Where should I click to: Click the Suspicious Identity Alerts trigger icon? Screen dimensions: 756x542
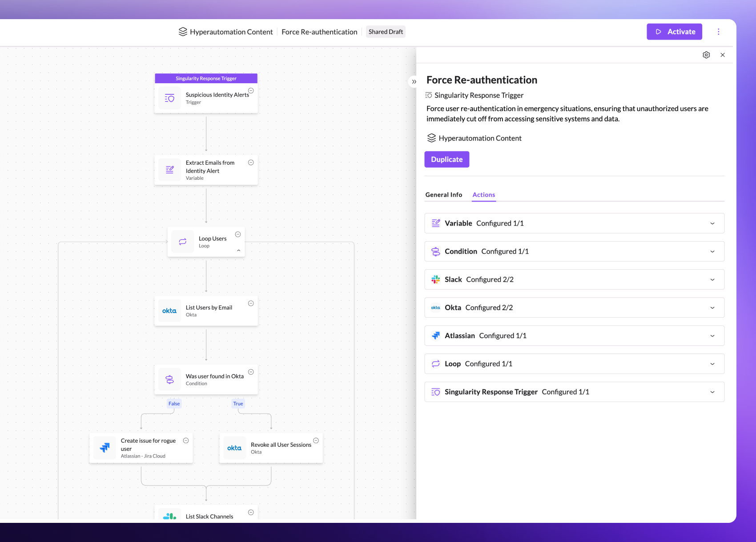169,98
